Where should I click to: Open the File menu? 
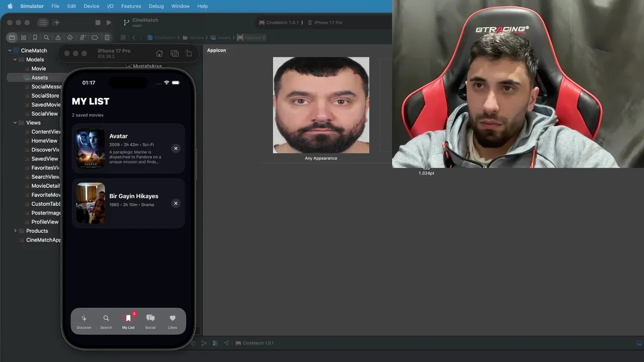pyautogui.click(x=55, y=6)
